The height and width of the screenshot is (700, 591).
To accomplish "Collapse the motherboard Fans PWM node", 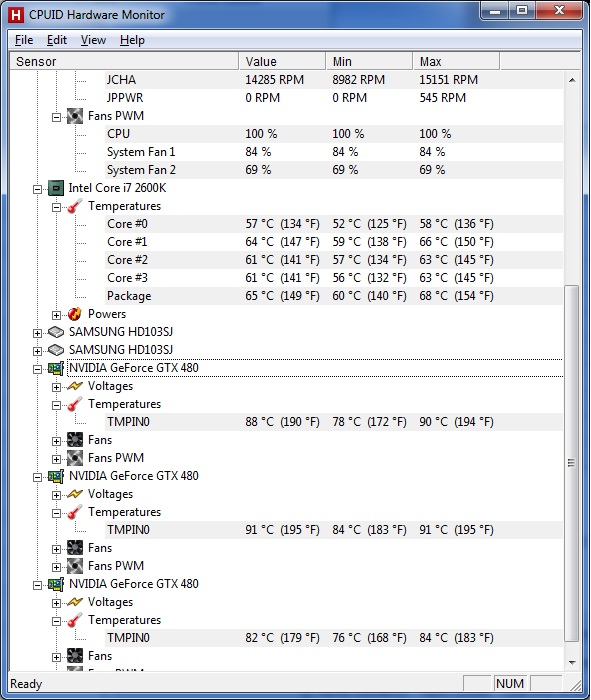I will [56, 117].
